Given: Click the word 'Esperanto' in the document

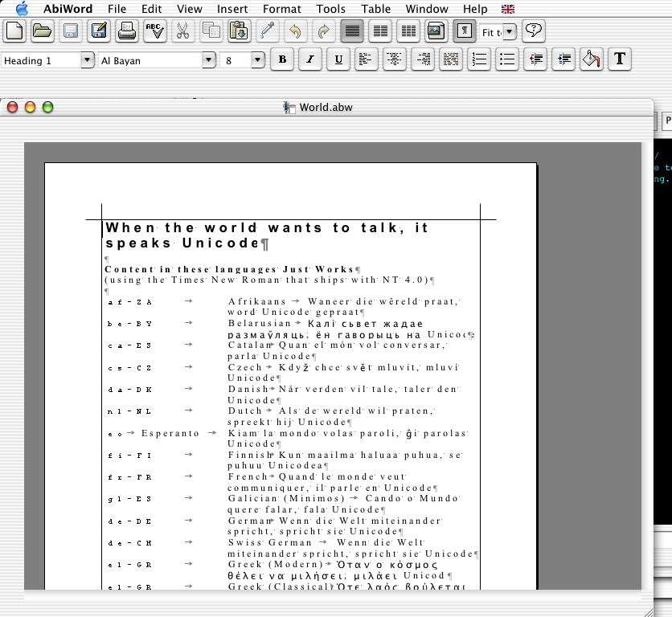Looking at the screenshot, I should point(170,433).
